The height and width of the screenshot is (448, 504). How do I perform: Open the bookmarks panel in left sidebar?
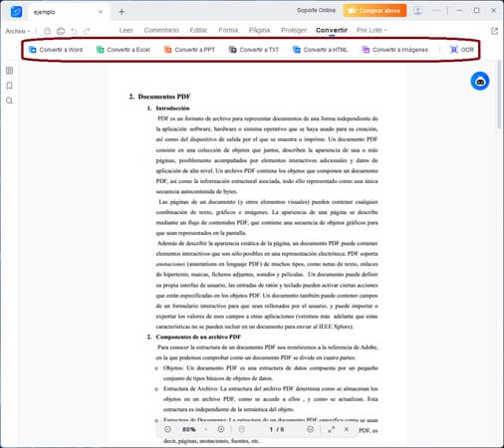(9, 86)
